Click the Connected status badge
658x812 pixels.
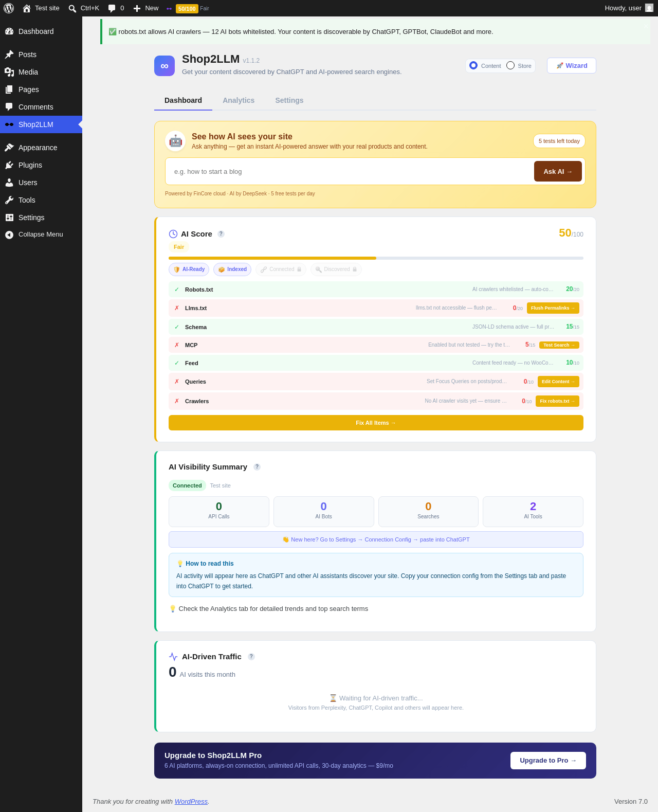coord(187,485)
